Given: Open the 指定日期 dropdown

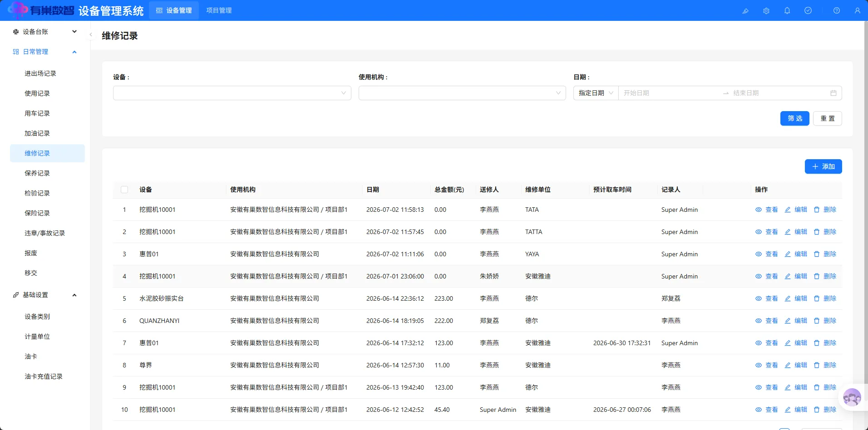Looking at the screenshot, I should pyautogui.click(x=596, y=93).
